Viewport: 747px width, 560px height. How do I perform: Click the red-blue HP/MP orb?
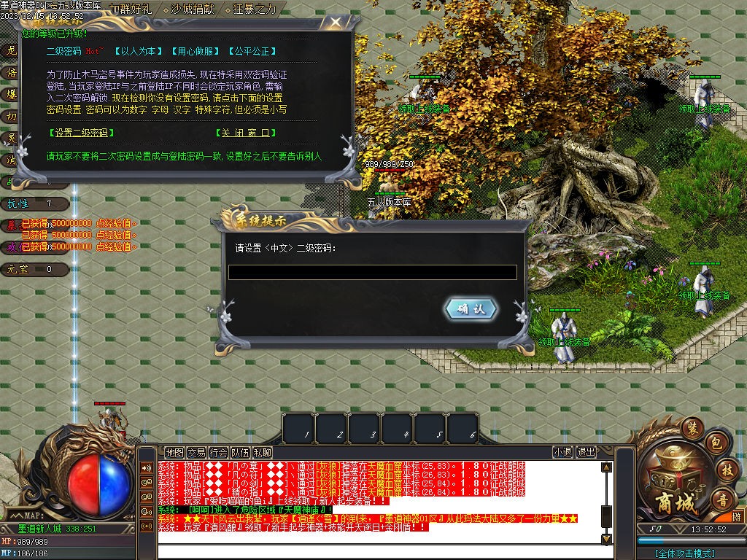tap(99, 485)
